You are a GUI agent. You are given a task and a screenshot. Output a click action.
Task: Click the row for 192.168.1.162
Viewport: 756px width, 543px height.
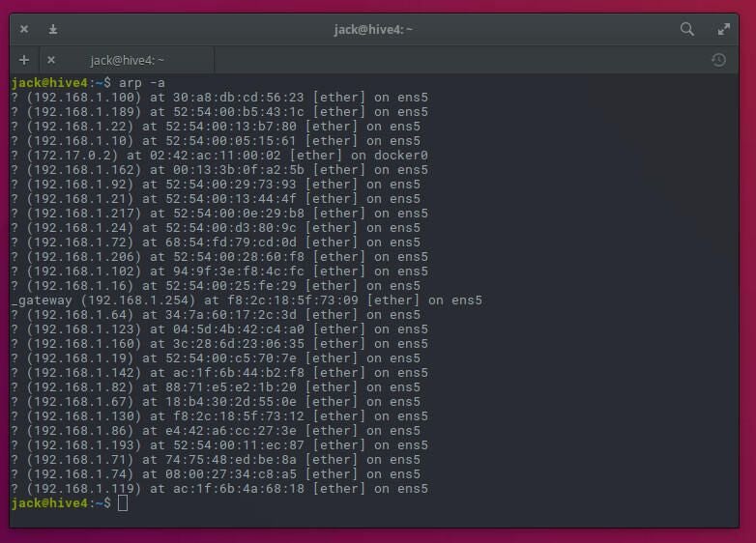219,170
